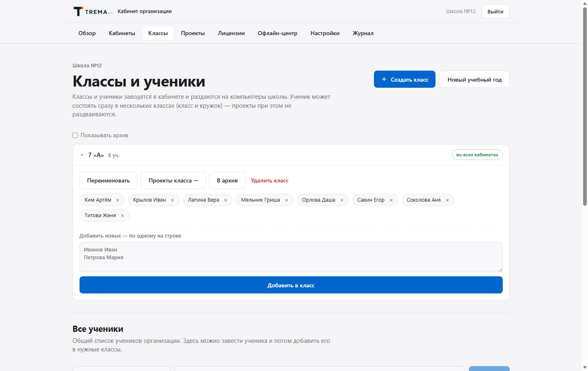Click the Все ученики heading

click(x=98, y=329)
